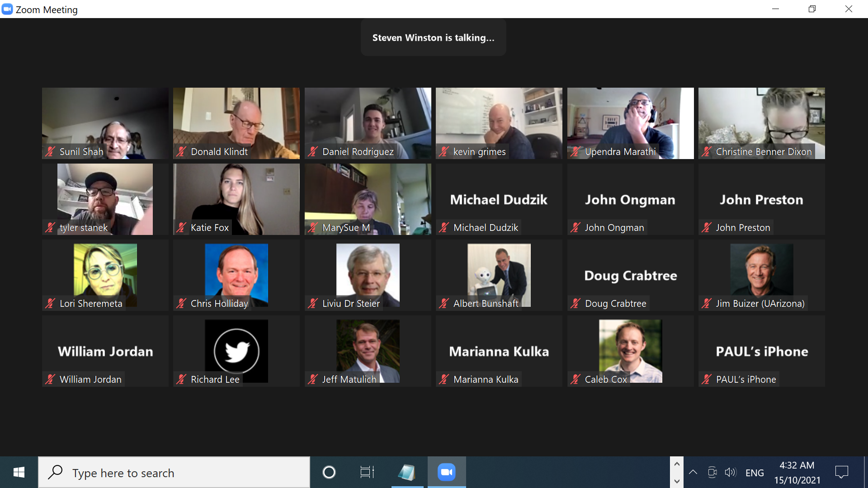The image size is (868, 488).
Task: Click Sunil Shah's muted microphone icon
Action: tap(50, 152)
